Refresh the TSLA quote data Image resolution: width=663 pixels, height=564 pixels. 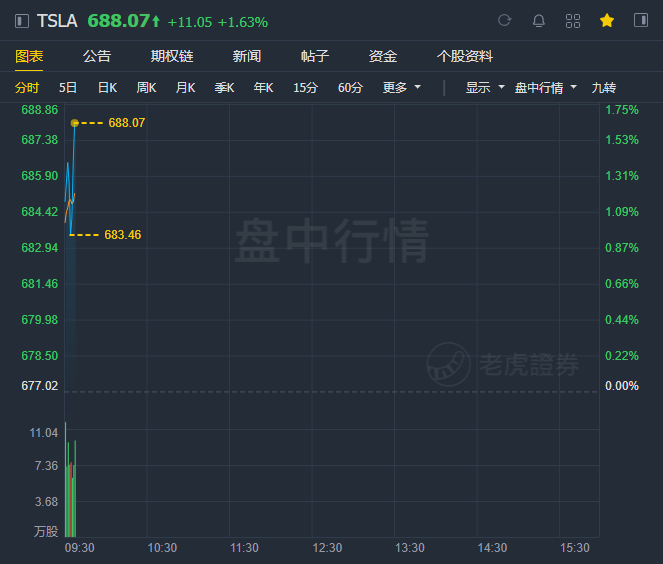coord(504,20)
